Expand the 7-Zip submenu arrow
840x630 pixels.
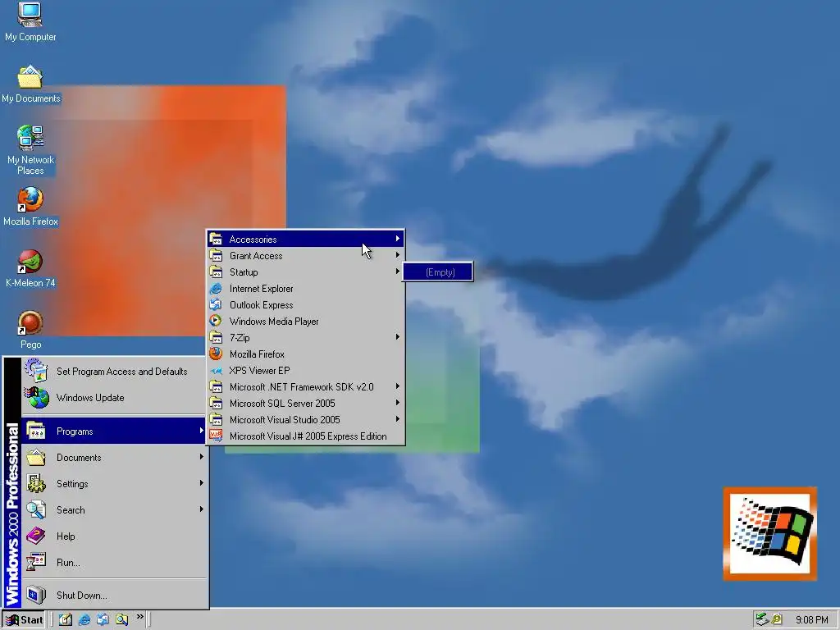398,337
